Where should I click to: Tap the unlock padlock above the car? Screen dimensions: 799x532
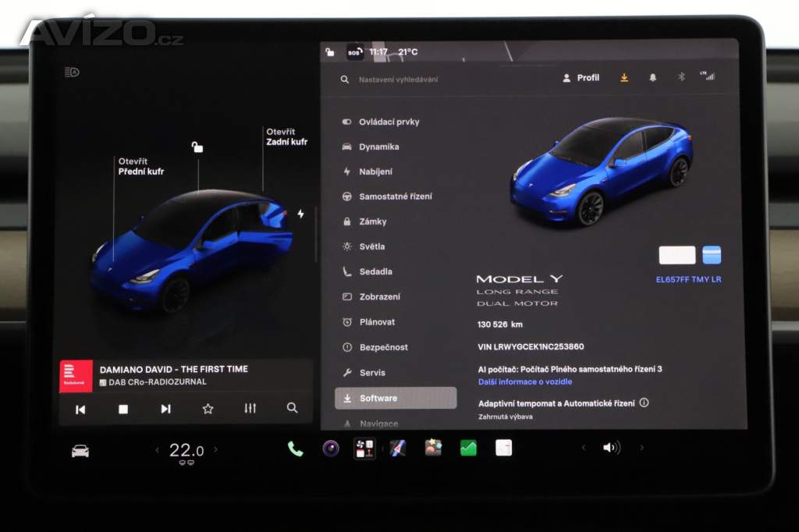tap(197, 147)
